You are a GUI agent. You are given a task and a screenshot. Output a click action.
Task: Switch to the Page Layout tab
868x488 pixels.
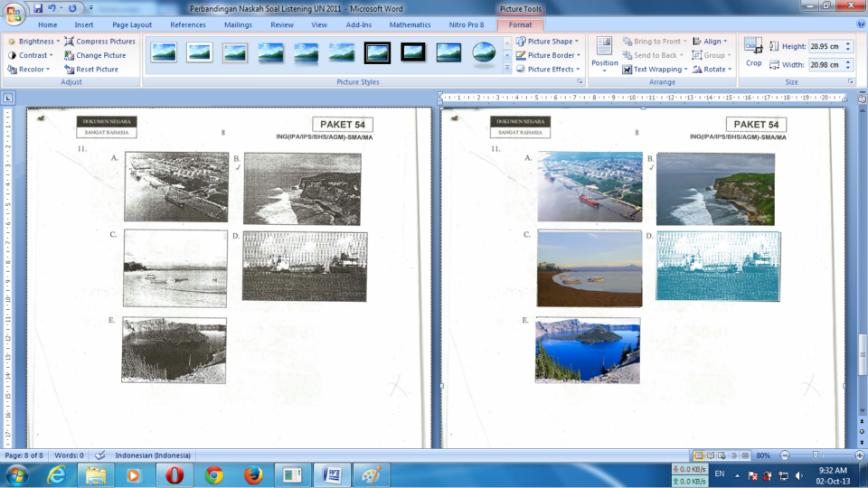point(132,25)
